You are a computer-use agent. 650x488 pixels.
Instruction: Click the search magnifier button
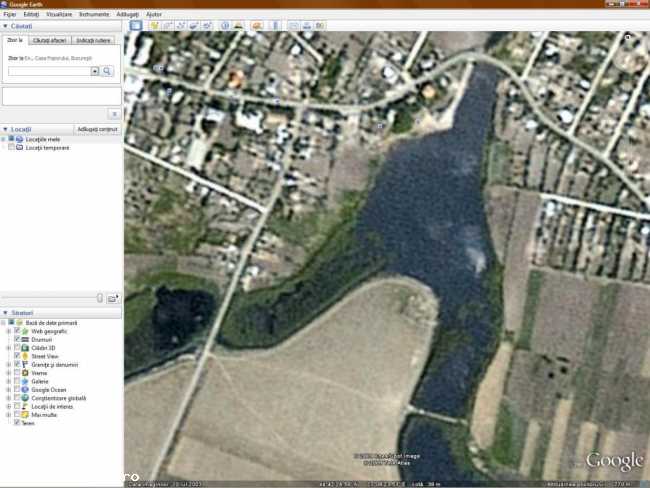(107, 71)
